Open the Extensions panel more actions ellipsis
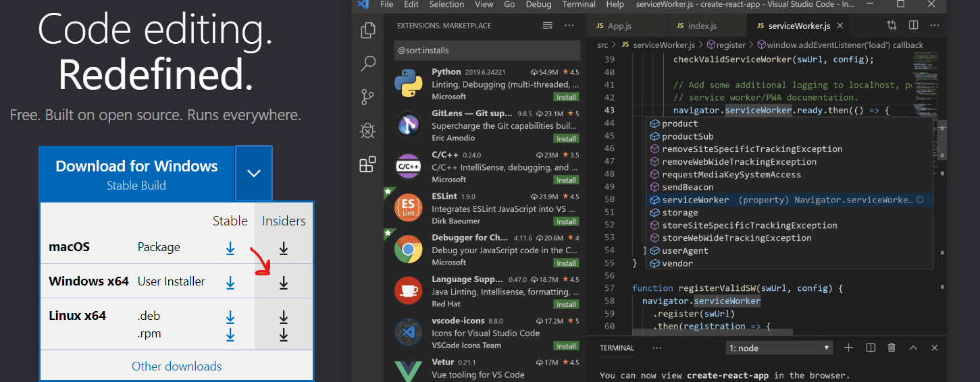Viewport: 980px width, 382px height. (569, 26)
